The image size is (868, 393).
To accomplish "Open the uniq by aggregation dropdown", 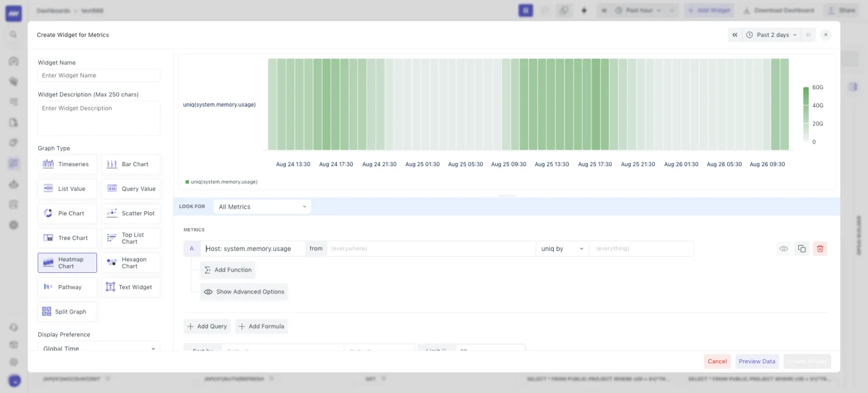I will click(562, 249).
